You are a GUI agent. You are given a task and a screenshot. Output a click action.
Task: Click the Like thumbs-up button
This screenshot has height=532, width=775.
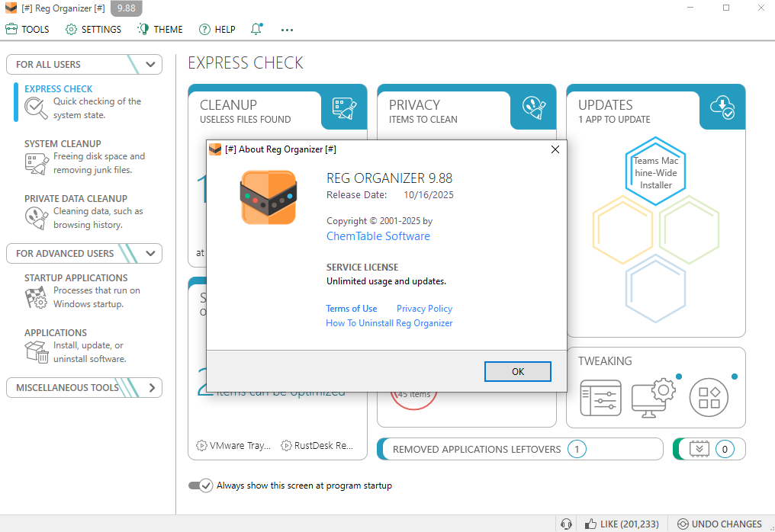622,524
